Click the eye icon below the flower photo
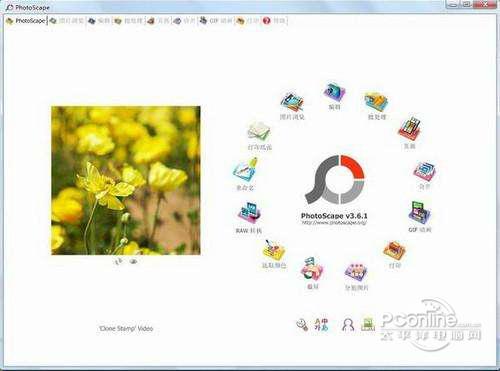Image resolution: width=500 pixels, height=371 pixels. [133, 262]
